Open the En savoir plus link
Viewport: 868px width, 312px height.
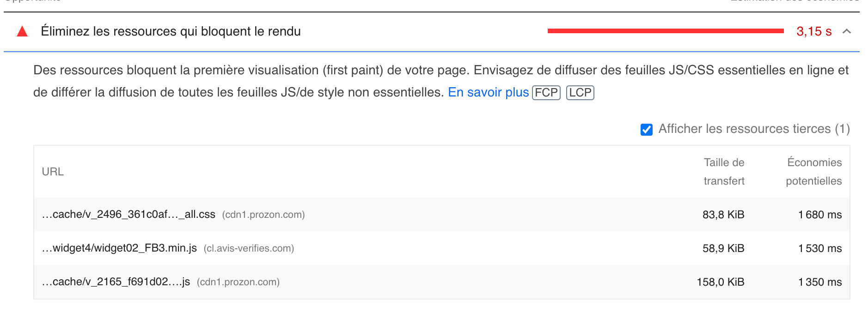tap(488, 92)
